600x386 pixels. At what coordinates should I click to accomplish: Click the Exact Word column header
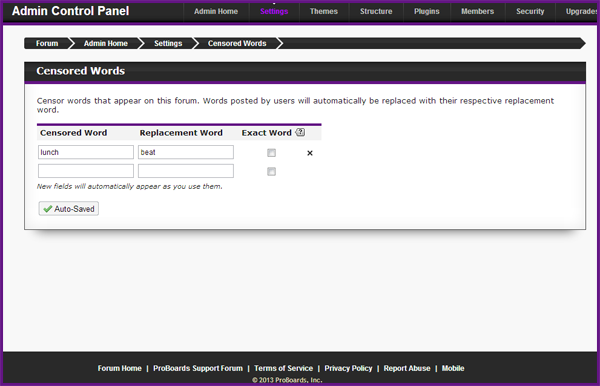266,133
